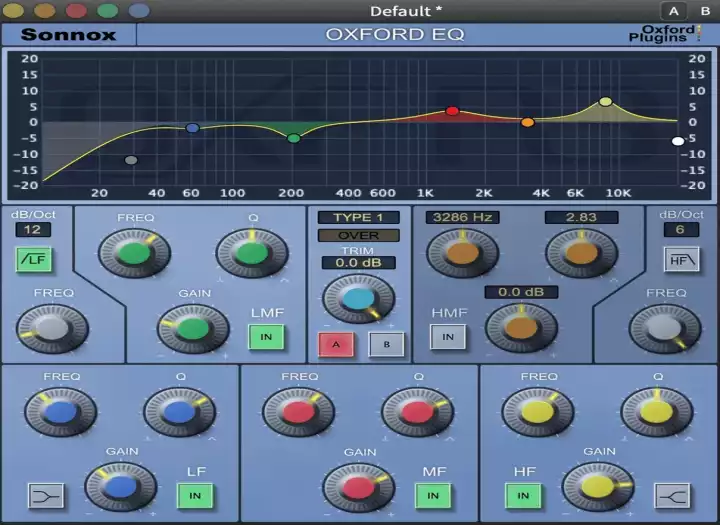Click the green LMF FREQ knob
This screenshot has width=720, height=525.
pos(134,254)
